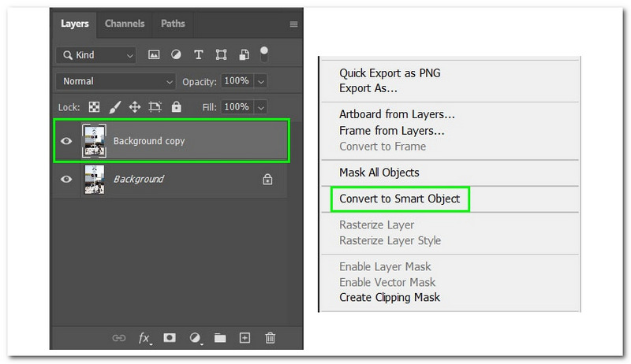Image resolution: width=631 pixels, height=364 pixels.
Task: Expand the Opacity slider dropdown arrow
Action: pos(260,81)
